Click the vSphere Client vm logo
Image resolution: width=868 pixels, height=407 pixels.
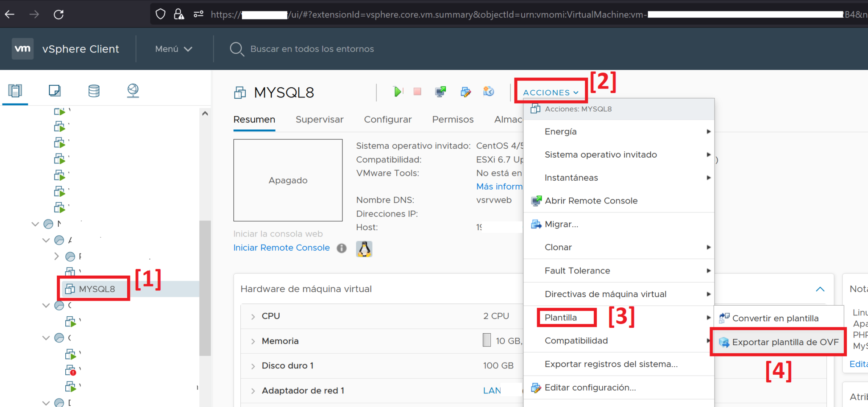(x=22, y=48)
